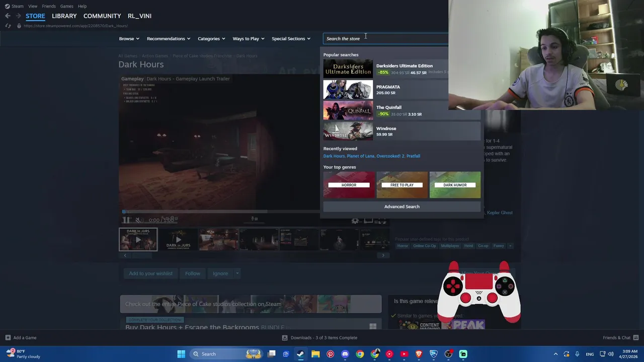Image resolution: width=644 pixels, height=362 pixels.
Task: Open Brave browser from the taskbar
Action: (x=419, y=354)
